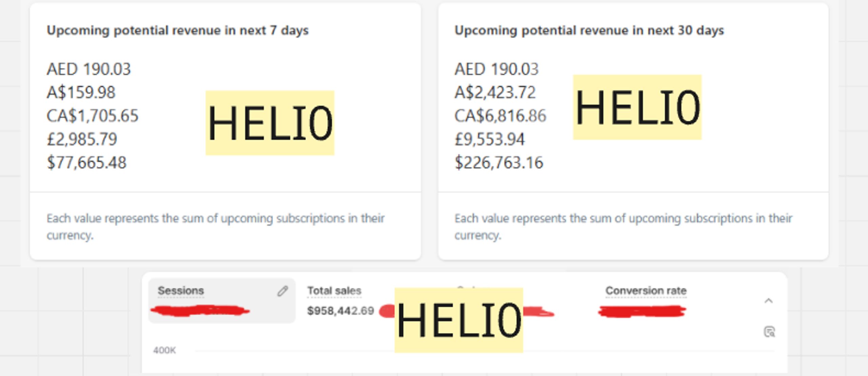Click the CA$6,816.86 value
Image resolution: width=868 pixels, height=376 pixels.
(x=500, y=116)
